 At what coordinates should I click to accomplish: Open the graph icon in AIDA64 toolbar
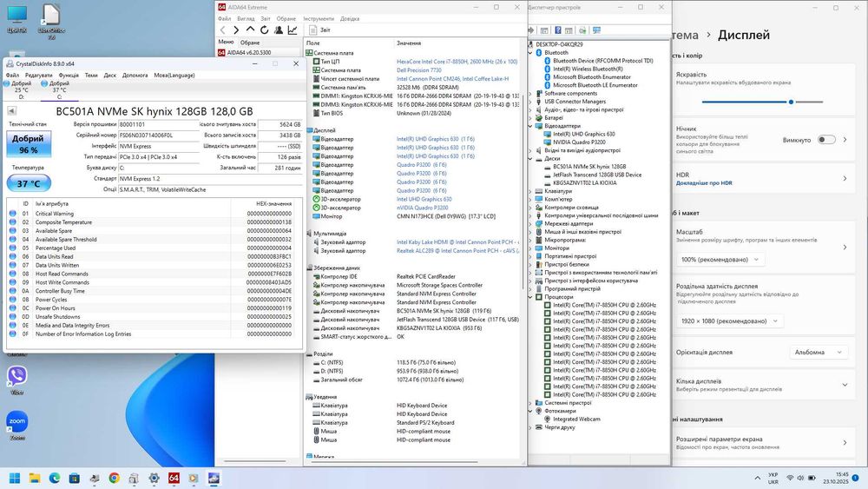[293, 30]
